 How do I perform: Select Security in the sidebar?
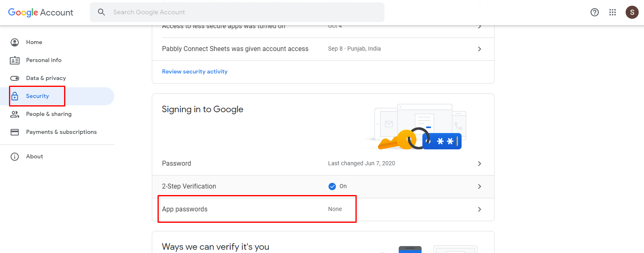(x=57, y=96)
